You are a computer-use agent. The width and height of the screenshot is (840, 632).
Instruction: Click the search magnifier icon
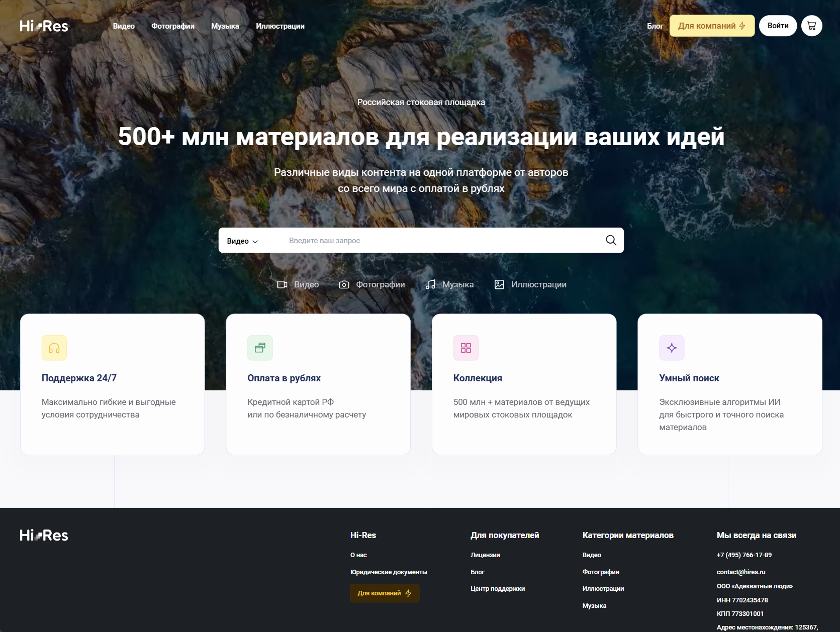(611, 240)
